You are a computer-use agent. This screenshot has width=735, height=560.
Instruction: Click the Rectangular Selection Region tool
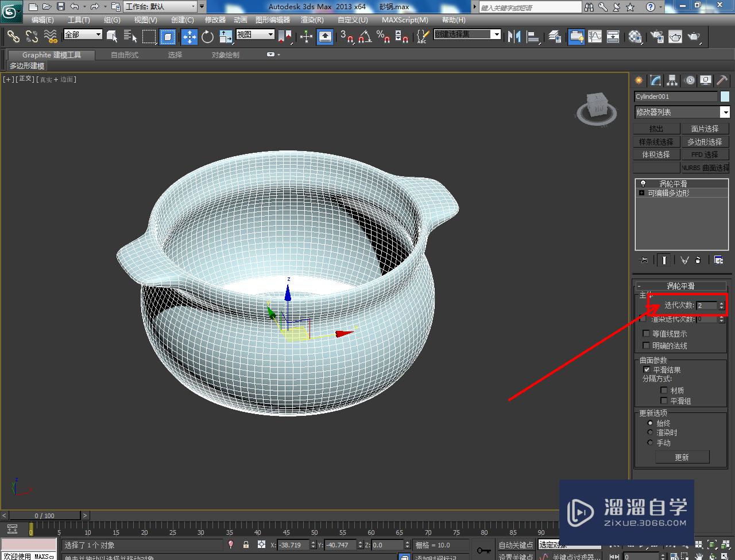(149, 36)
